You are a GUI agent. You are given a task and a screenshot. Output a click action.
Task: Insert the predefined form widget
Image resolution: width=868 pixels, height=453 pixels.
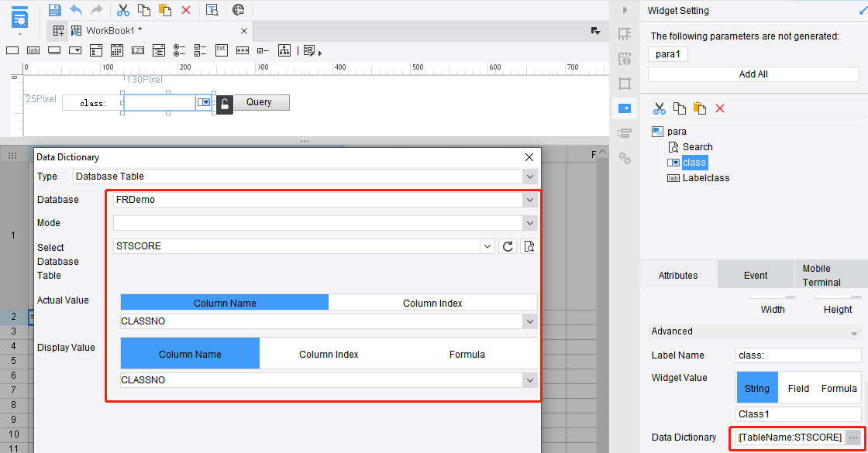point(309,50)
